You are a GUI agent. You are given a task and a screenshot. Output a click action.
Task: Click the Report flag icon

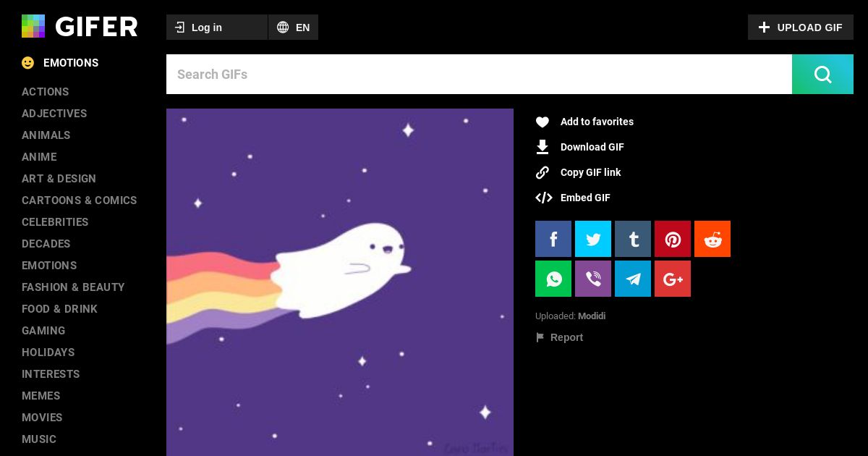(540, 337)
